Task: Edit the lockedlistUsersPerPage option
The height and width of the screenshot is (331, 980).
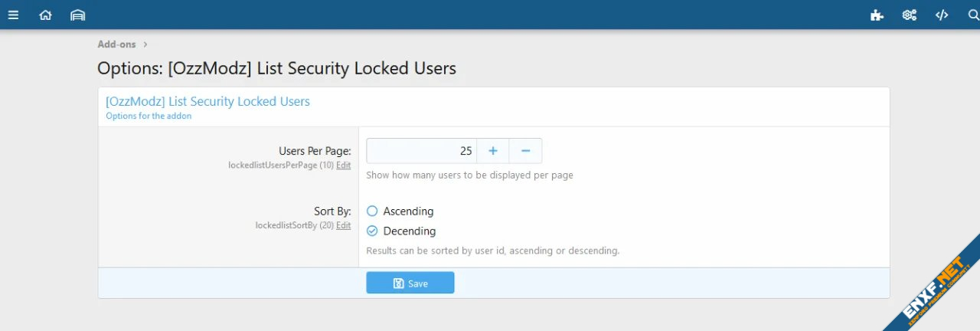Action: [x=343, y=165]
